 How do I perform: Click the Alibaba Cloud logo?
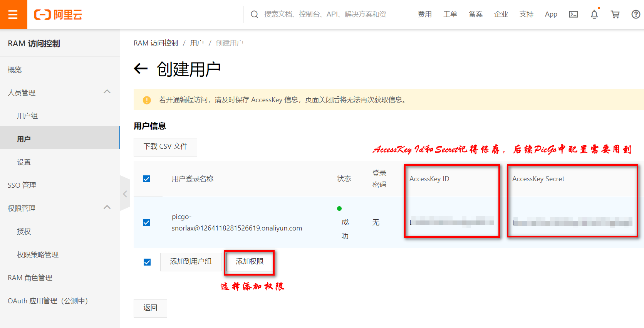pyautogui.click(x=58, y=15)
